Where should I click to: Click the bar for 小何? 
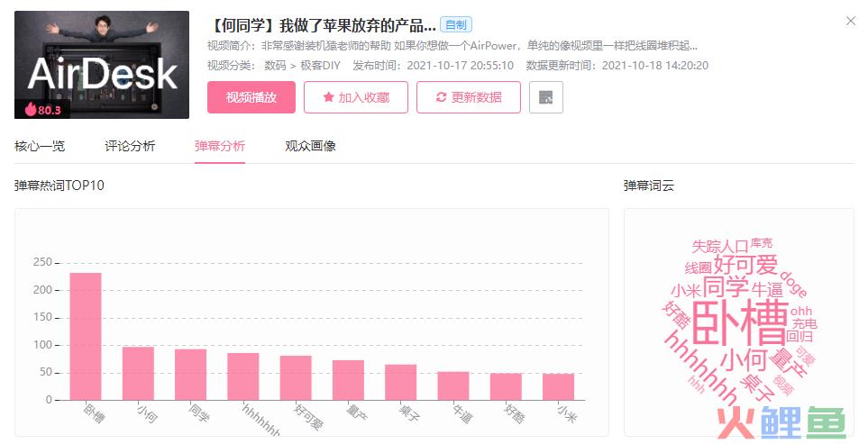coord(138,373)
